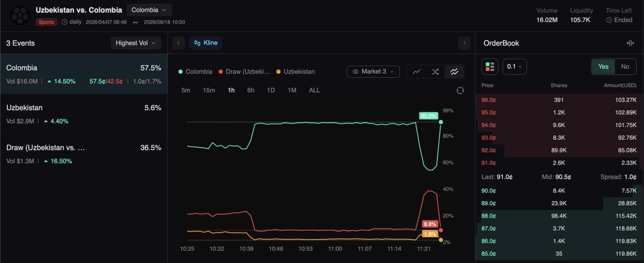Click the 94.0¢ ask price
Screen dimensions: 644x263
tap(488, 125)
